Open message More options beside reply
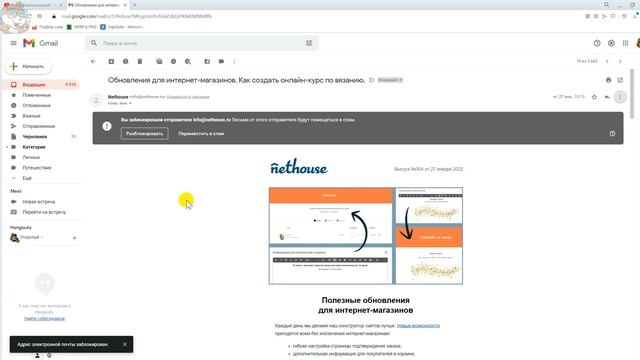Screen dimensions: 640x360 pyautogui.click(x=620, y=97)
